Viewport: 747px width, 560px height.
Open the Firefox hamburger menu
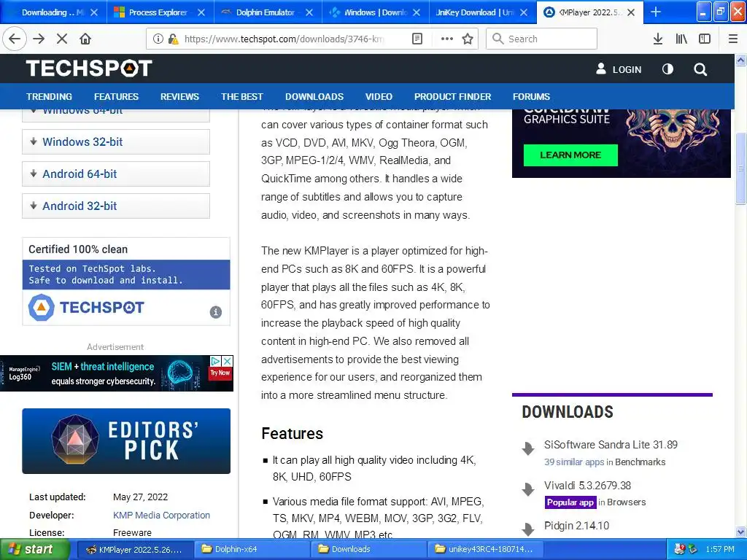pyautogui.click(x=733, y=39)
